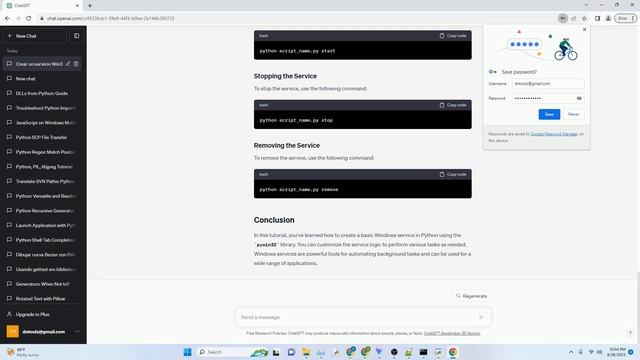Open the Windows Start menu
This screenshot has height=360, width=640.
point(187,352)
